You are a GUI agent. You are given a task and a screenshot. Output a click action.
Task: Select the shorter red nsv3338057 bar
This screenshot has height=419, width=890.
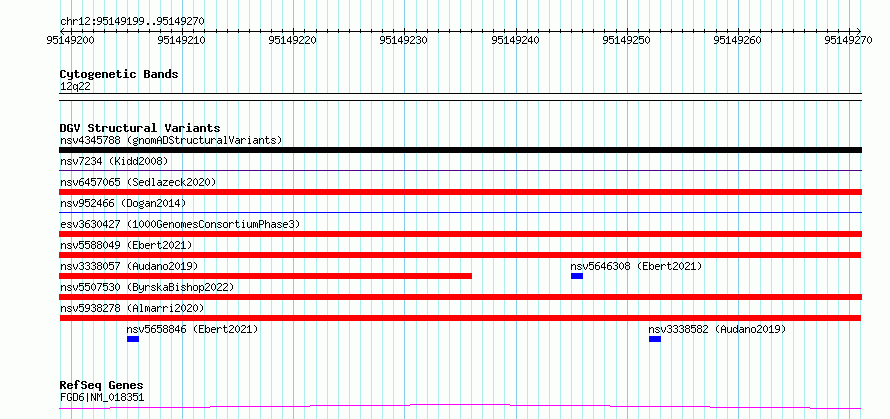click(266, 276)
